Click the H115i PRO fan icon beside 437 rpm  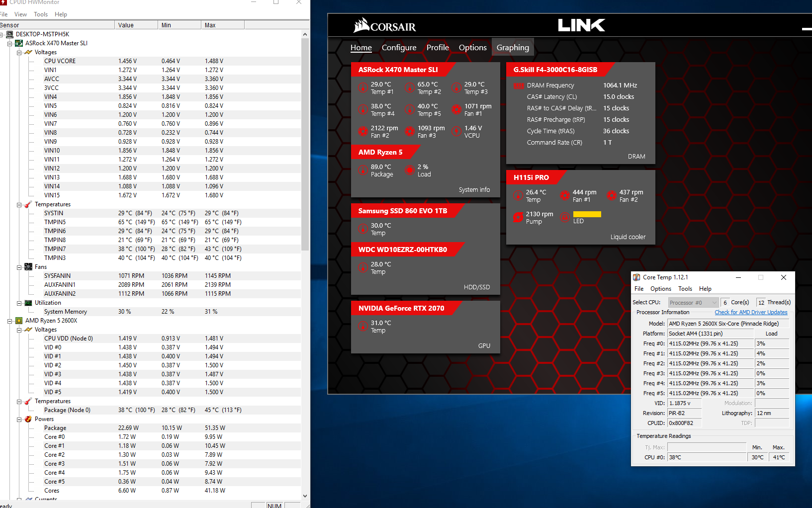611,196
